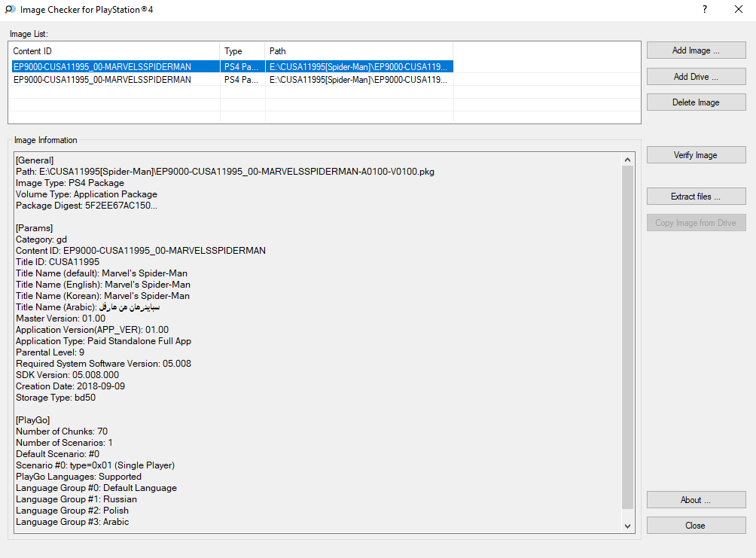Screen dimensions: 756x558
Task: Click the Image Information scrollbar thumb
Action: (x=627, y=337)
